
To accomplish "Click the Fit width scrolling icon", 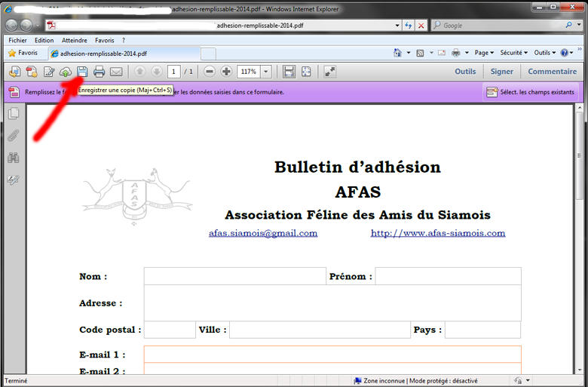I will (x=289, y=72).
